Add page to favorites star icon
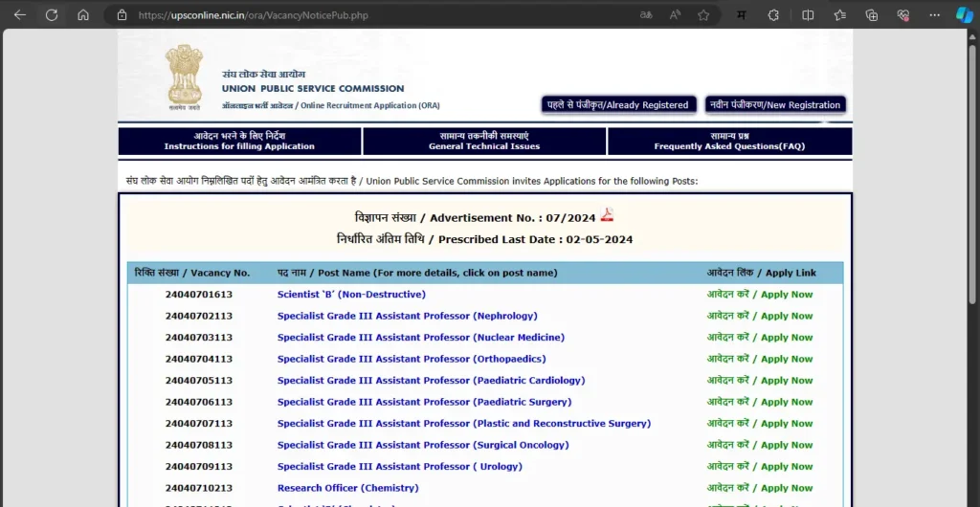 pos(703,15)
